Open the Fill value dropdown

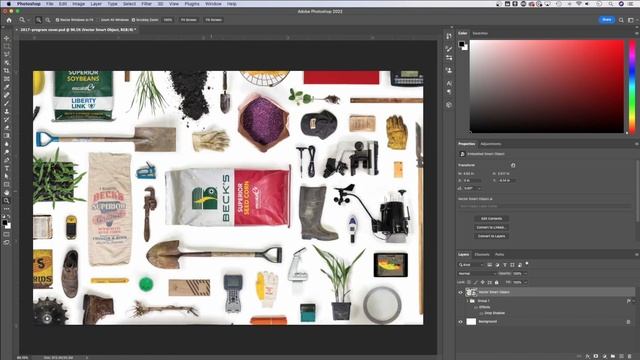pos(525,282)
